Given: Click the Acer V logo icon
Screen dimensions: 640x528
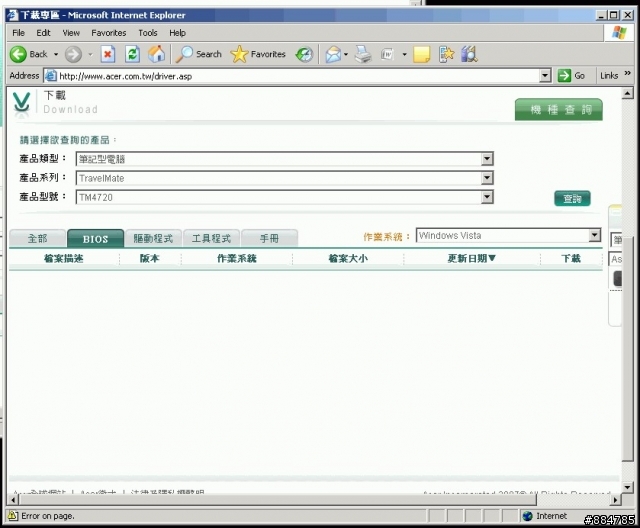Looking at the screenshot, I should tap(21, 102).
